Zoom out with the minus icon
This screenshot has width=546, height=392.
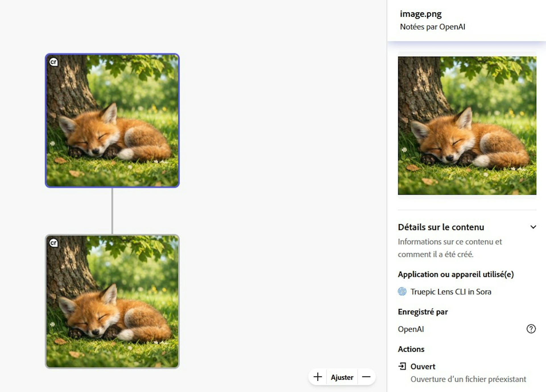click(x=366, y=377)
